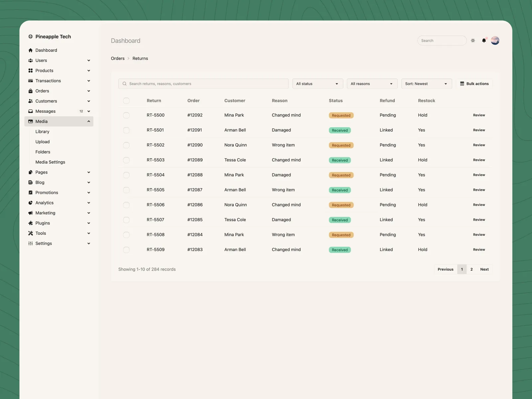
Task: Toggle the select-all checkbox in table header
Action: pos(126,101)
